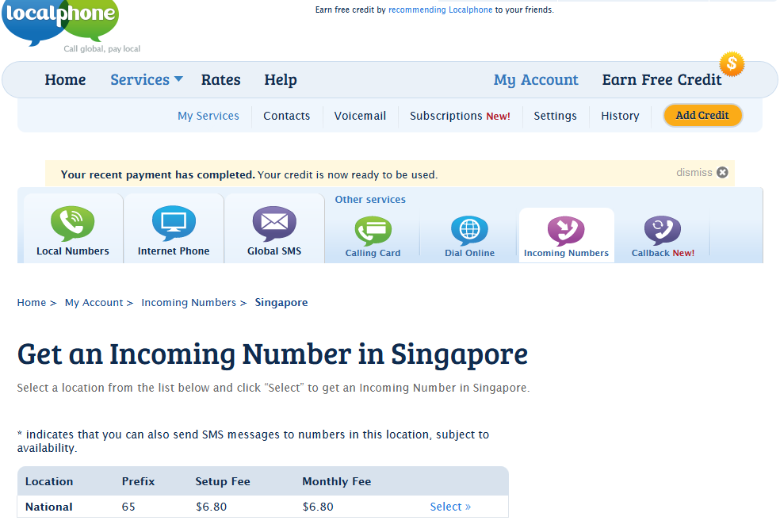
Task: Click the Local Numbers green phone icon
Action: (73, 224)
